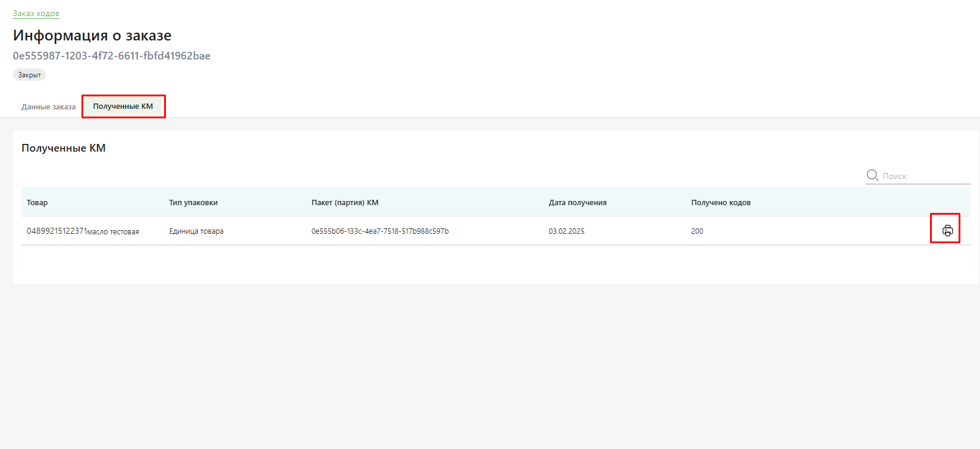The width and height of the screenshot is (980, 449).
Task: Click the Единица товара cell
Action: click(196, 231)
